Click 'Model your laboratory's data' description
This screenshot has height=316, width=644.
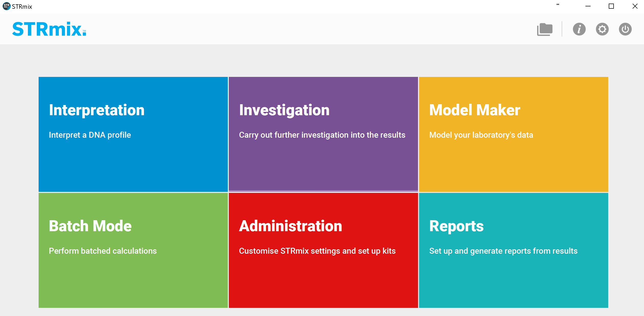[x=481, y=135]
